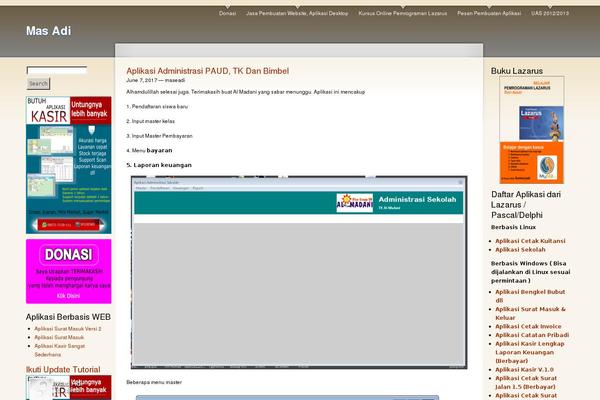Click the June 7, 2017 post date
This screenshot has height=400, width=600.
[142, 80]
